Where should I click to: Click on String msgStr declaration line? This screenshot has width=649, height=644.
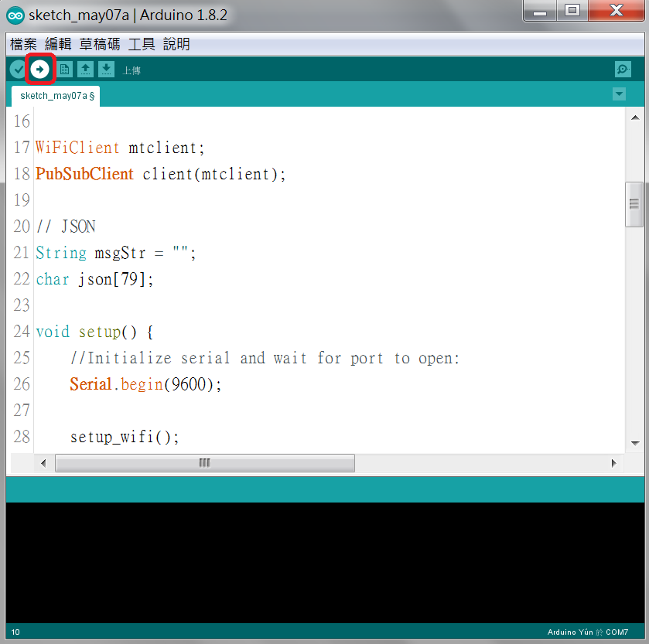(116, 253)
